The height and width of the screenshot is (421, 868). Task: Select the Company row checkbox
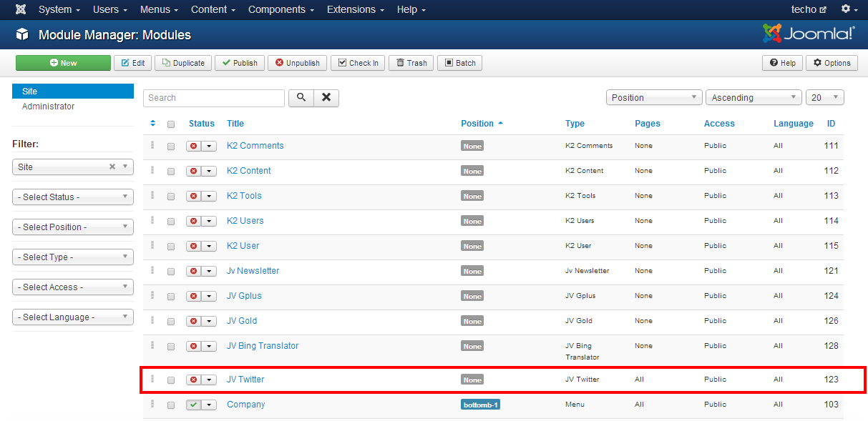[x=171, y=405]
